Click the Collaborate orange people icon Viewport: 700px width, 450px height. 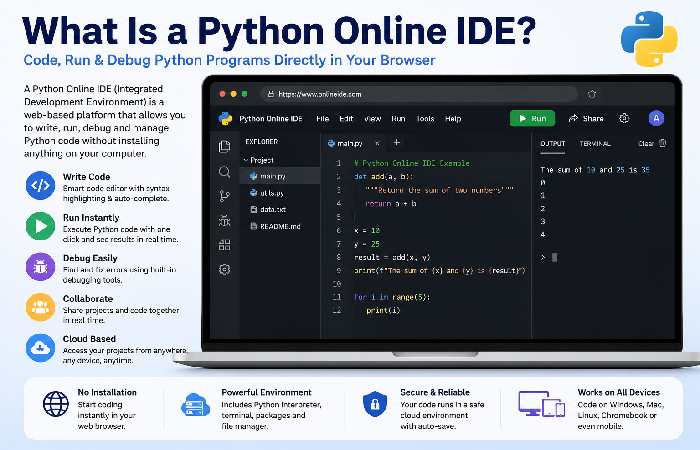coord(40,307)
